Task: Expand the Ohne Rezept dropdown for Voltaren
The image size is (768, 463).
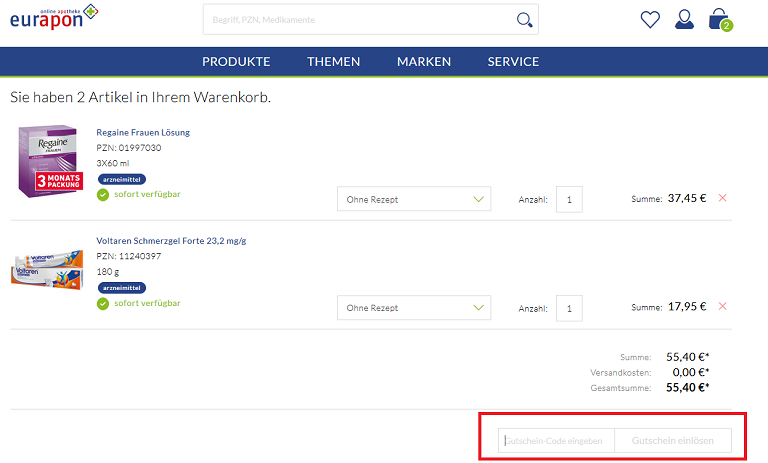Action: [414, 308]
